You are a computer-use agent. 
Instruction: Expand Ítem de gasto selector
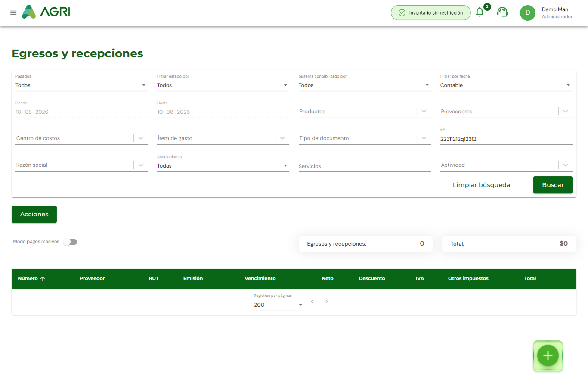coord(282,138)
